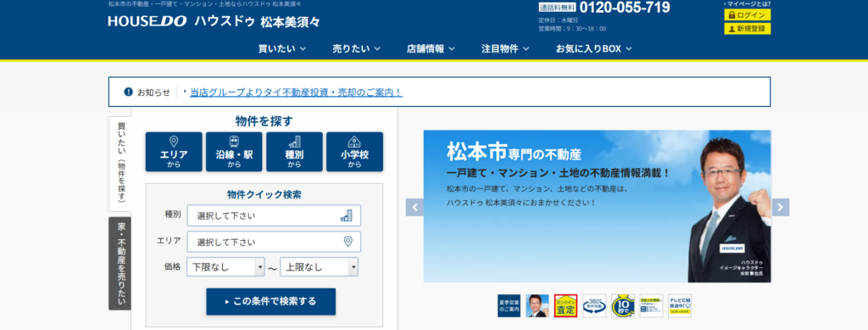Click the map pin icon in エリア field
Screen dimensions: 868x330
tap(348, 242)
